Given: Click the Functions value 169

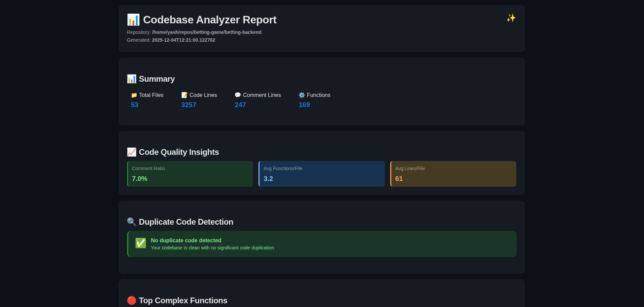Looking at the screenshot, I should pos(304,105).
